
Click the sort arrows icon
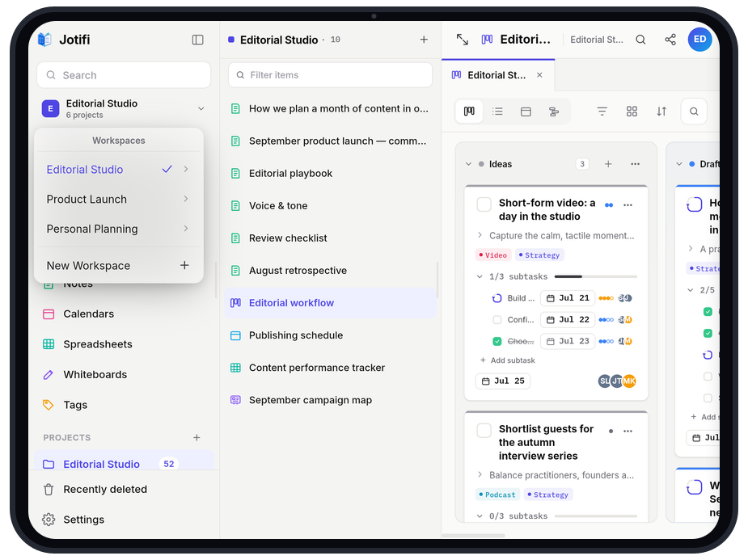(x=661, y=112)
